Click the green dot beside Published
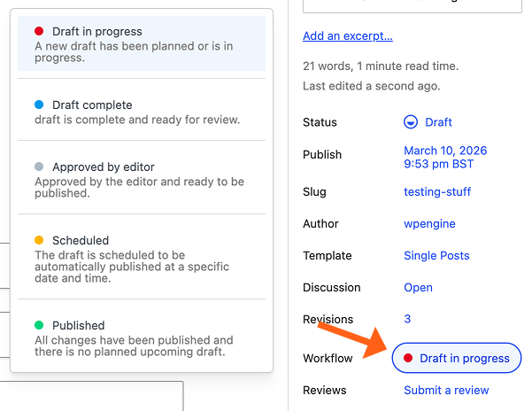 (x=39, y=325)
